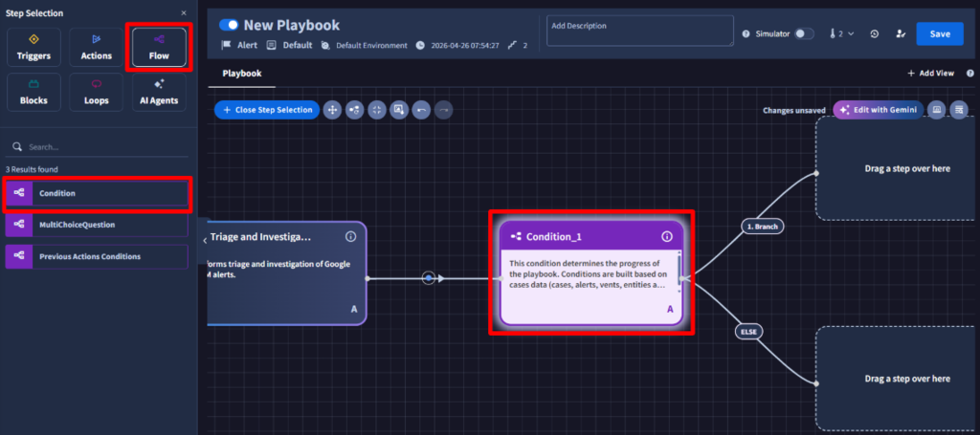Toggle the Simulator switch
This screenshot has width=980, height=435.
click(x=804, y=33)
